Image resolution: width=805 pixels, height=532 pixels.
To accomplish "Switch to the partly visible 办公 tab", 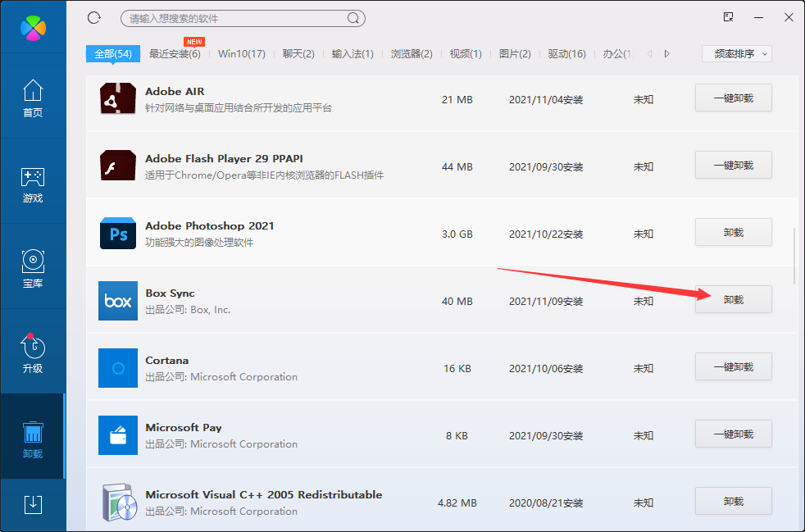I will (618, 54).
